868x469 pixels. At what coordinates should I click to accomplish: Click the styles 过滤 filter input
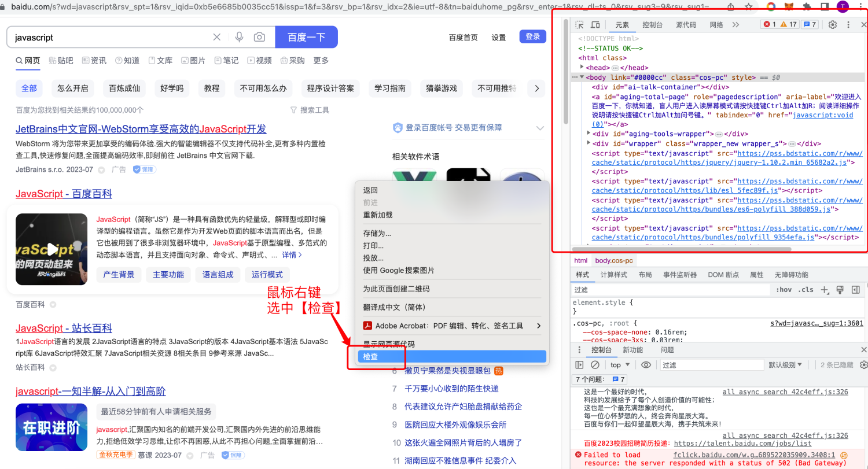pos(671,290)
